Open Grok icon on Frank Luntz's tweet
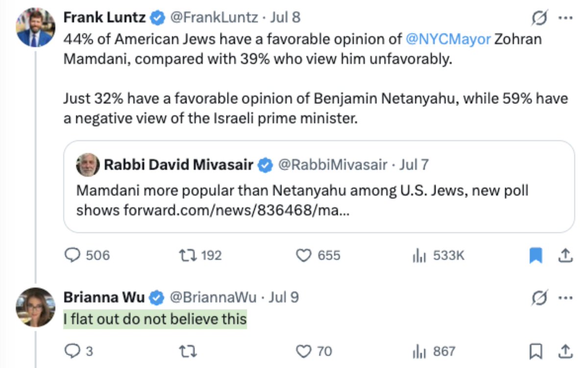588x368 pixels. (539, 18)
